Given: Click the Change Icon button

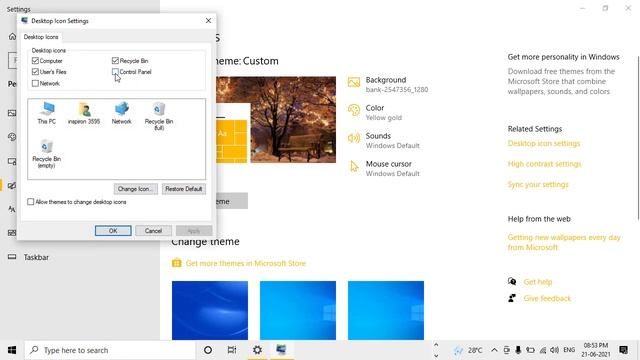Looking at the screenshot, I should pos(136,189).
